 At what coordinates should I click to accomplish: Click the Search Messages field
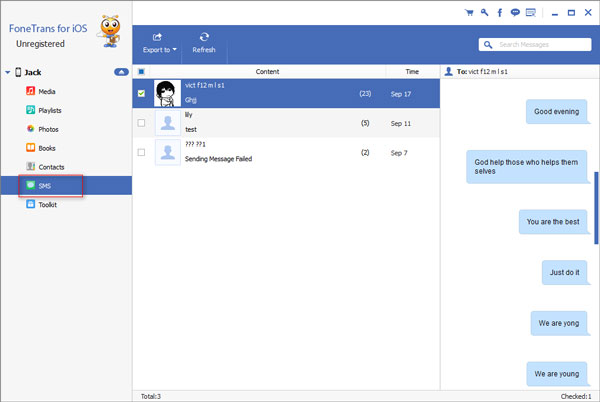coord(540,44)
